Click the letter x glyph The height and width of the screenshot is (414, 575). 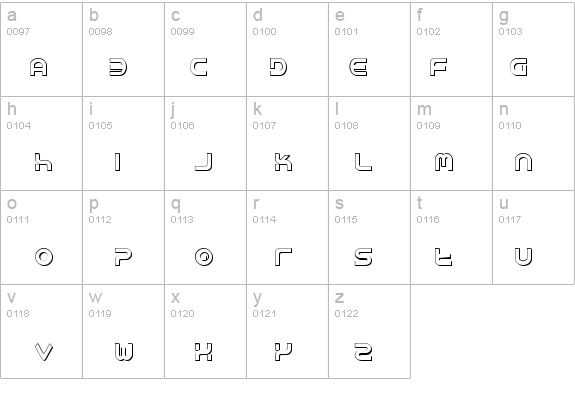pyautogui.click(x=204, y=352)
